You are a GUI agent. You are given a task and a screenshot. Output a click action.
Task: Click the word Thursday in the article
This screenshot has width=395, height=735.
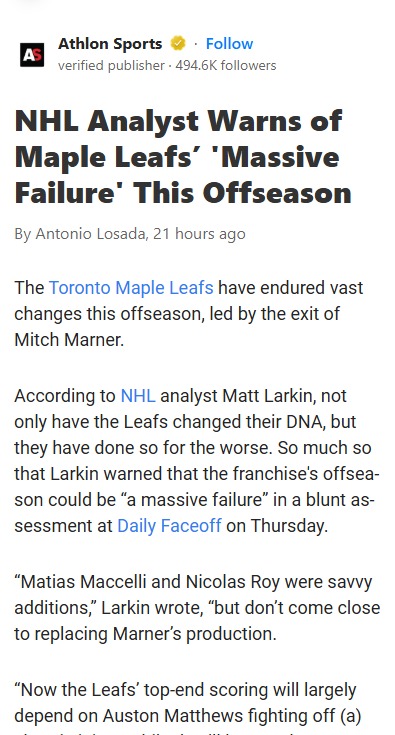289,526
